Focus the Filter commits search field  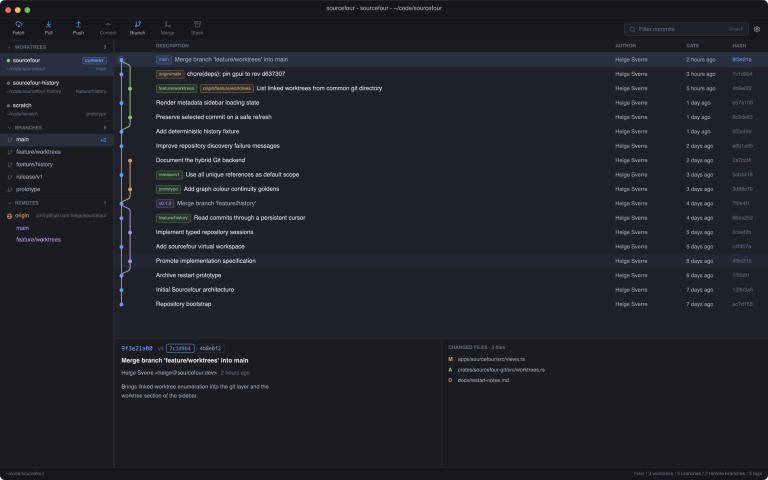686,29
